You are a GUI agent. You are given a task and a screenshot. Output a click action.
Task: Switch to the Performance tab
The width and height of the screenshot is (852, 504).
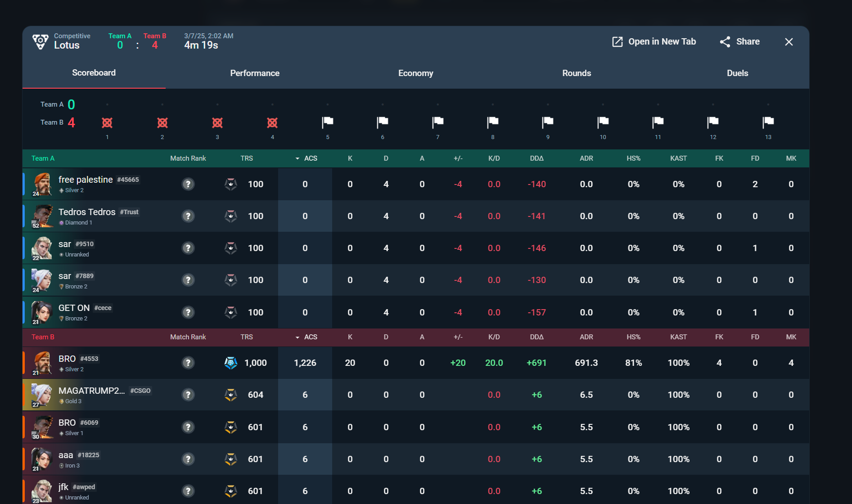255,73
